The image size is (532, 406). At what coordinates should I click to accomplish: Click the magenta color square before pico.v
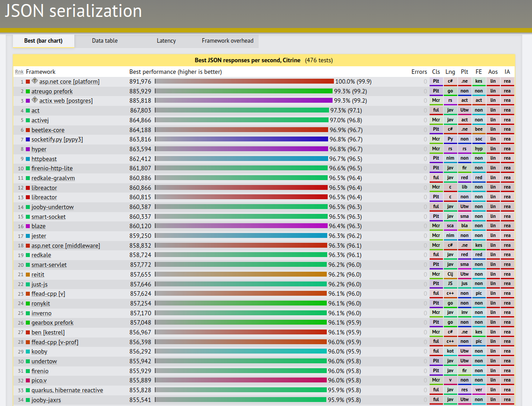click(28, 380)
